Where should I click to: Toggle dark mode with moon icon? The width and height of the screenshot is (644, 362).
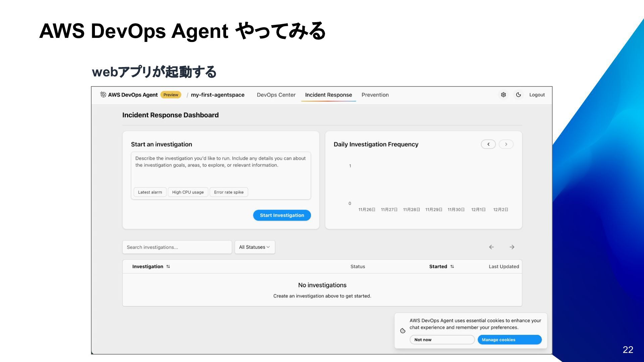pyautogui.click(x=519, y=95)
